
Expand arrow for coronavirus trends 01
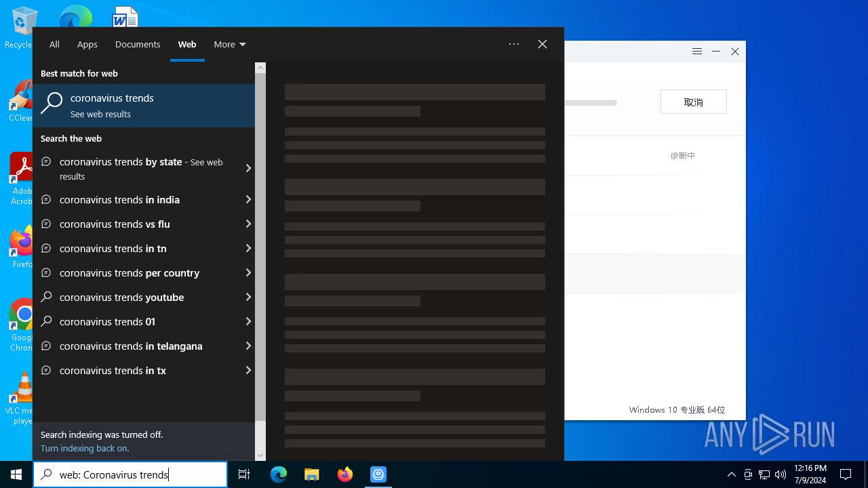(248, 321)
